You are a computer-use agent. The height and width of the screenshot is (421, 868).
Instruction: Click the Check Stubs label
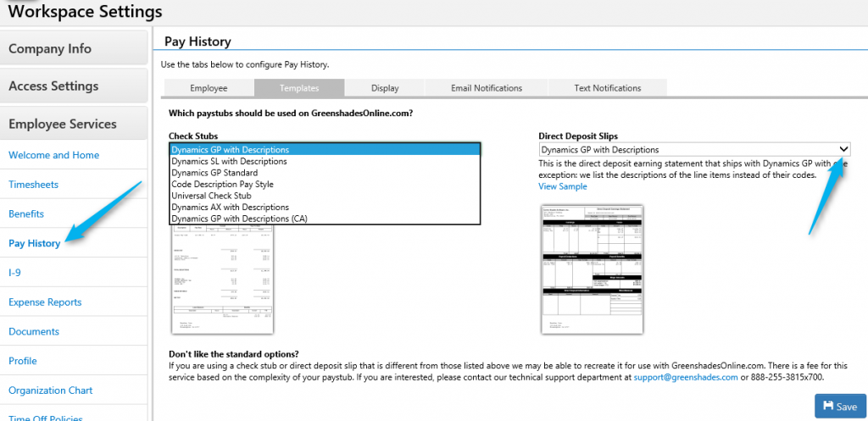coord(193,136)
